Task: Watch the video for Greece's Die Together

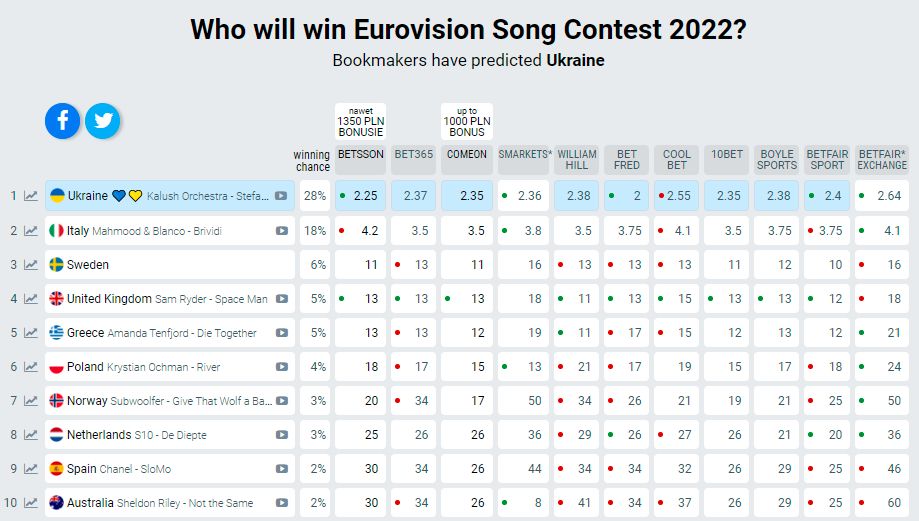Action: [282, 333]
